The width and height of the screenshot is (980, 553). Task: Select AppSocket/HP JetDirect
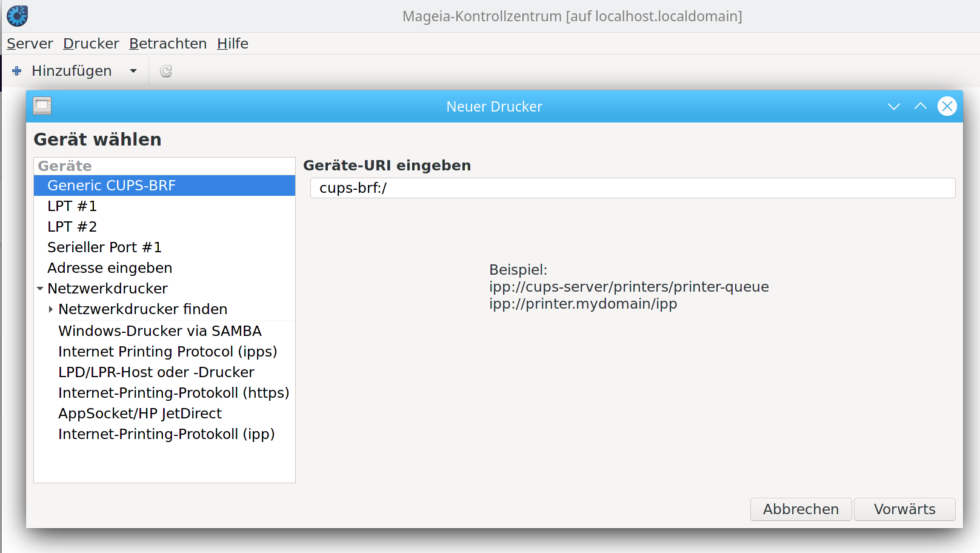point(164,414)
